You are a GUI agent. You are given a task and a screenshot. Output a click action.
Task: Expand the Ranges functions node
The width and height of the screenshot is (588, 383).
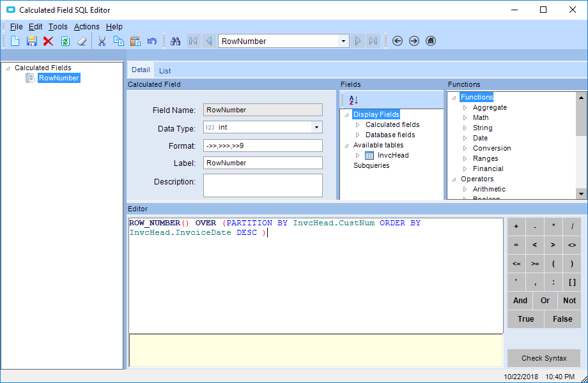465,158
